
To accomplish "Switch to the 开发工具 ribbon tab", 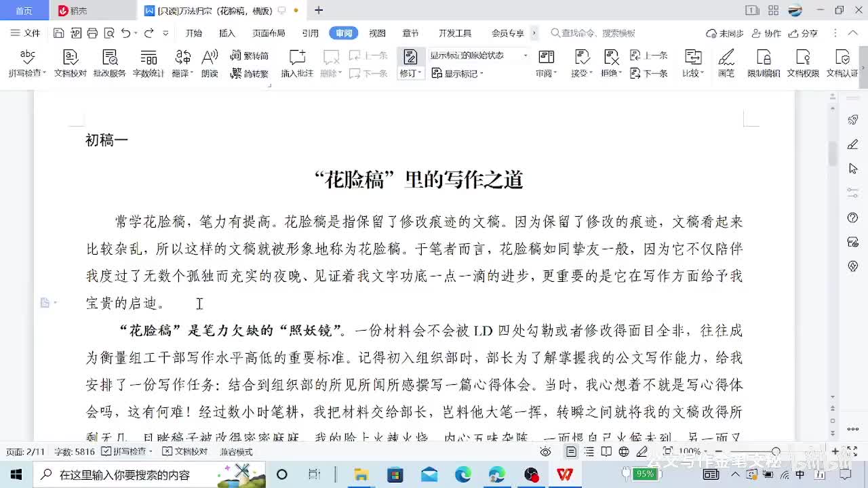I will coord(454,33).
